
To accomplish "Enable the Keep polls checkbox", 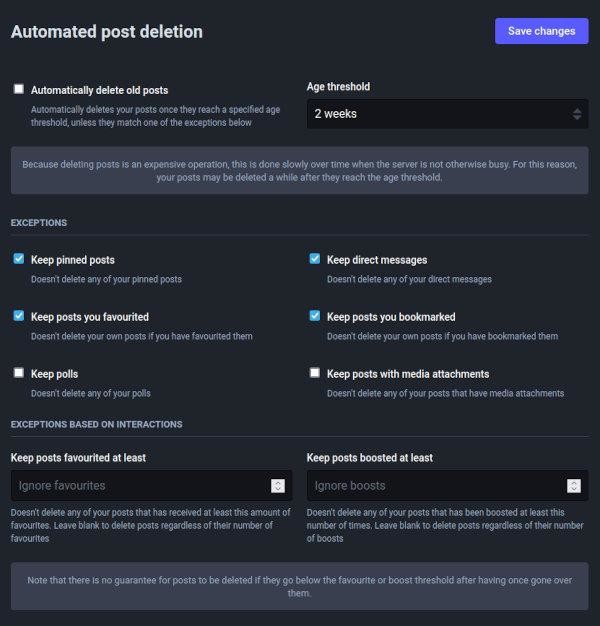I will click(x=18, y=373).
